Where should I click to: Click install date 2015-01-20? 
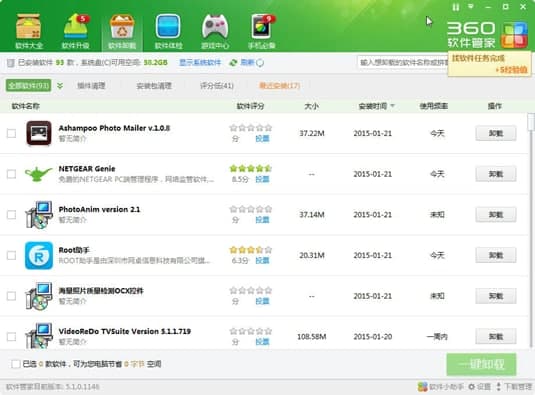tap(373, 337)
